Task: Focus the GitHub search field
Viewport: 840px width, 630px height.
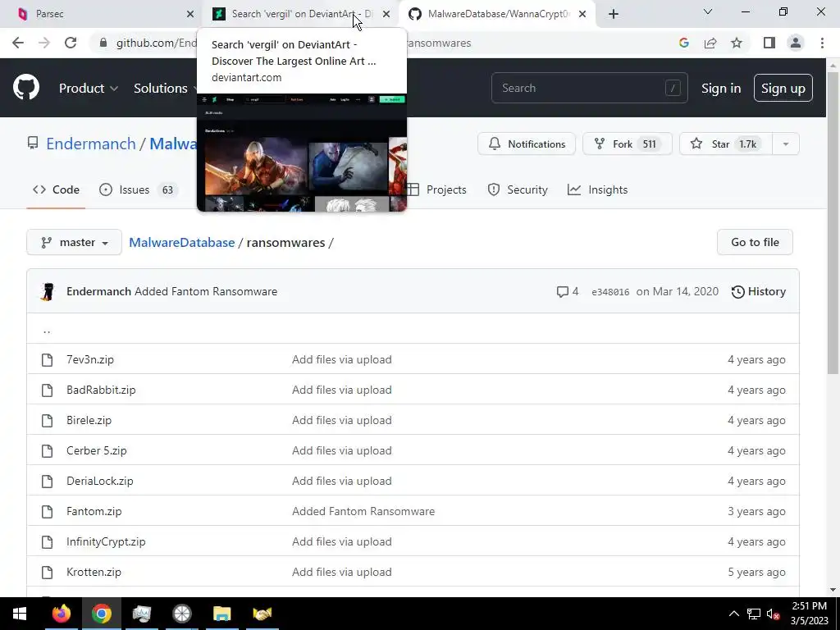Action: click(589, 88)
